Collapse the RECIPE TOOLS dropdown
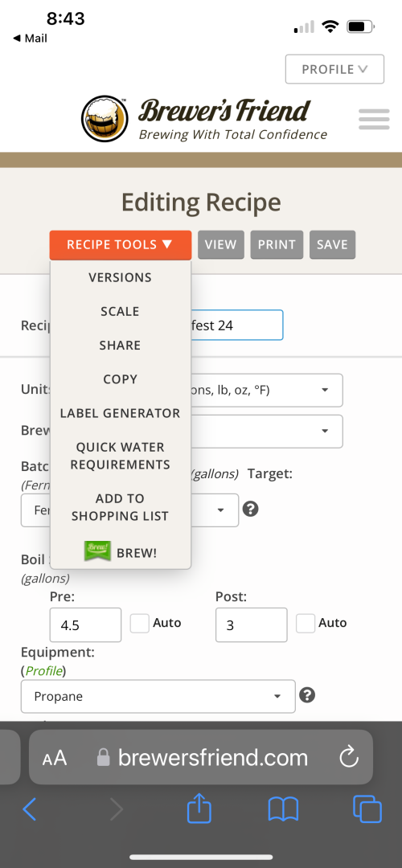The height and width of the screenshot is (868, 402). (120, 244)
